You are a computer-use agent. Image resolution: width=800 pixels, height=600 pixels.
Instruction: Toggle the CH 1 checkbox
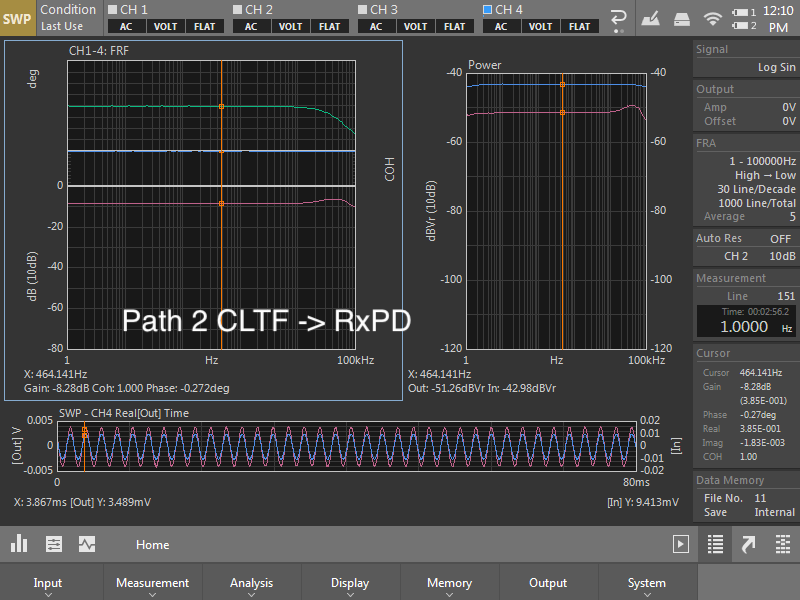pyautogui.click(x=112, y=9)
